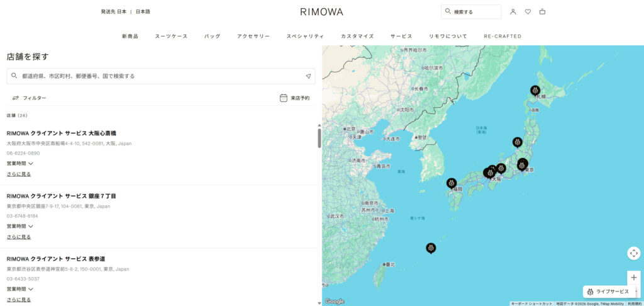This screenshot has width=644, height=306.
Task: Select the Sapporo store map pin
Action: (x=535, y=90)
